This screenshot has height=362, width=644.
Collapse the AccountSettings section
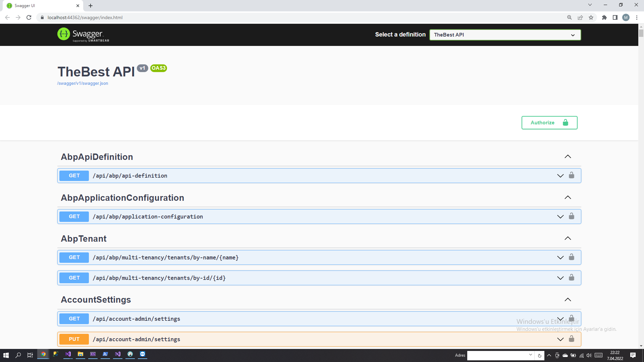point(568,300)
